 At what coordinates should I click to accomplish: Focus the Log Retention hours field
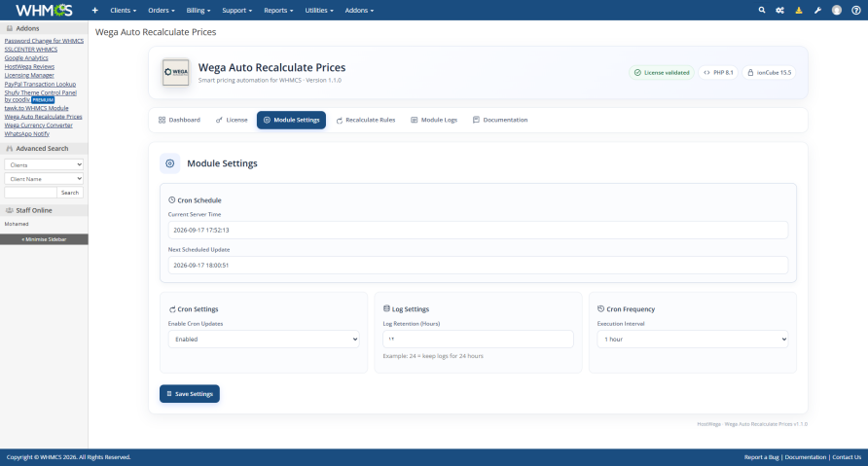pos(479,340)
